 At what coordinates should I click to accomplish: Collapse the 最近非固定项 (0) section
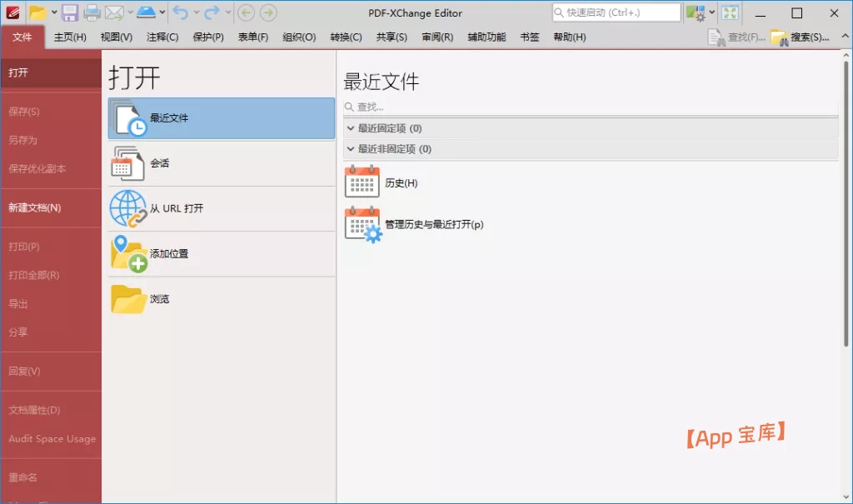[351, 149]
